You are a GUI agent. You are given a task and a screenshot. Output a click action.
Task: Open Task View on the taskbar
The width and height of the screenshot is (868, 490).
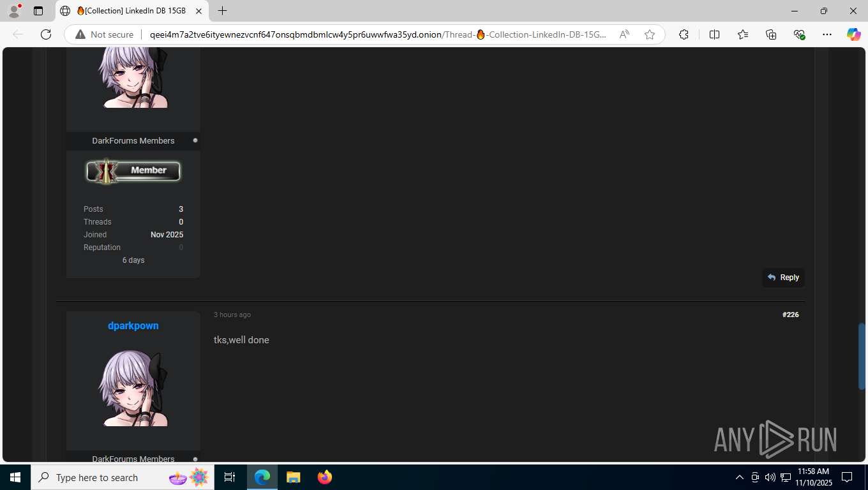coord(230,477)
